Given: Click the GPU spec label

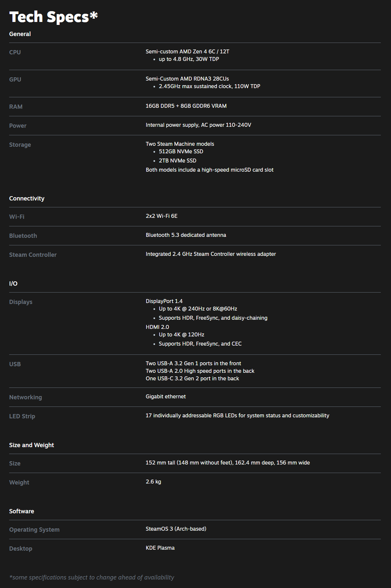Looking at the screenshot, I should pyautogui.click(x=15, y=80).
